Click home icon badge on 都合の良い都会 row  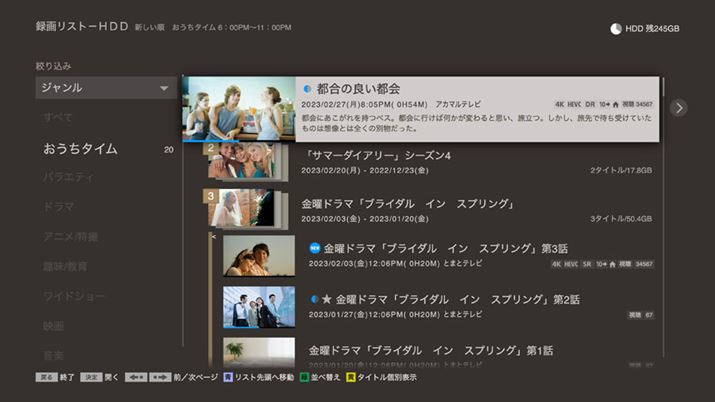click(615, 104)
